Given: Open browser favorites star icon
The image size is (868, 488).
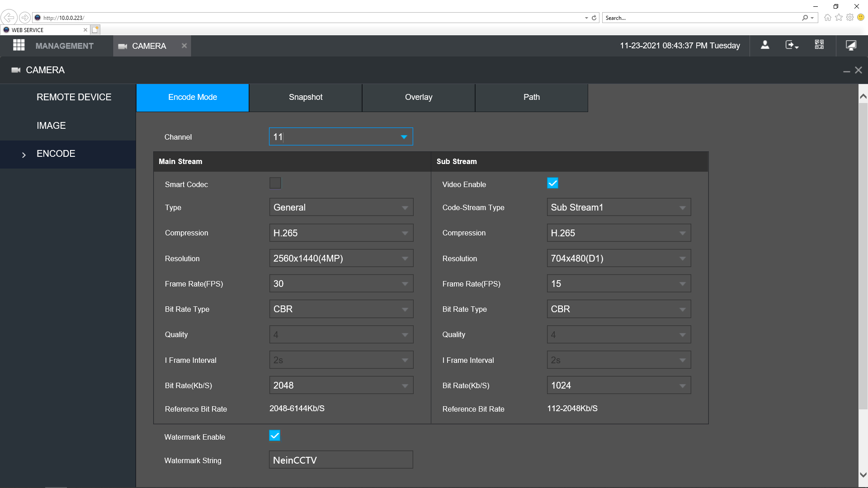Looking at the screenshot, I should (839, 17).
